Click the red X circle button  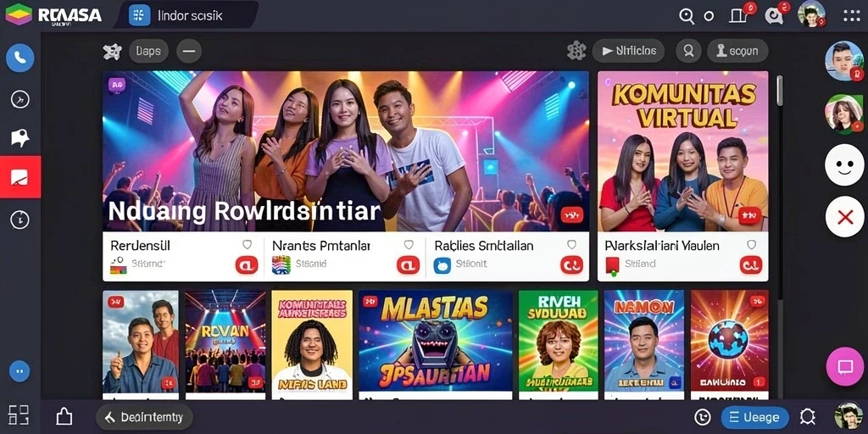845,217
